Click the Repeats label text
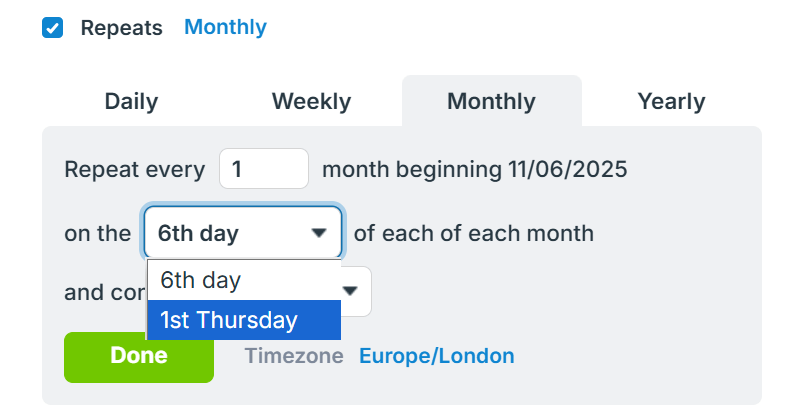Image resolution: width=809 pixels, height=417 pixels. coord(121,28)
